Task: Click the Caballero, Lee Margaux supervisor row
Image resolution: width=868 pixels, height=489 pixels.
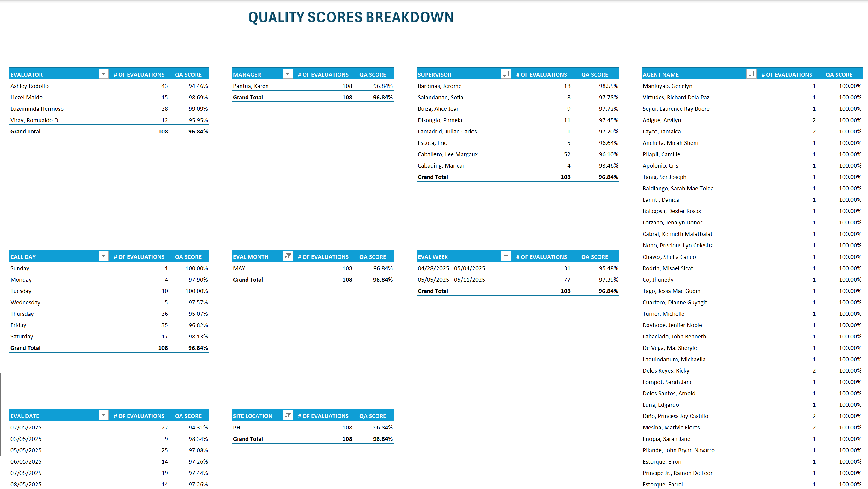Action: (447, 154)
